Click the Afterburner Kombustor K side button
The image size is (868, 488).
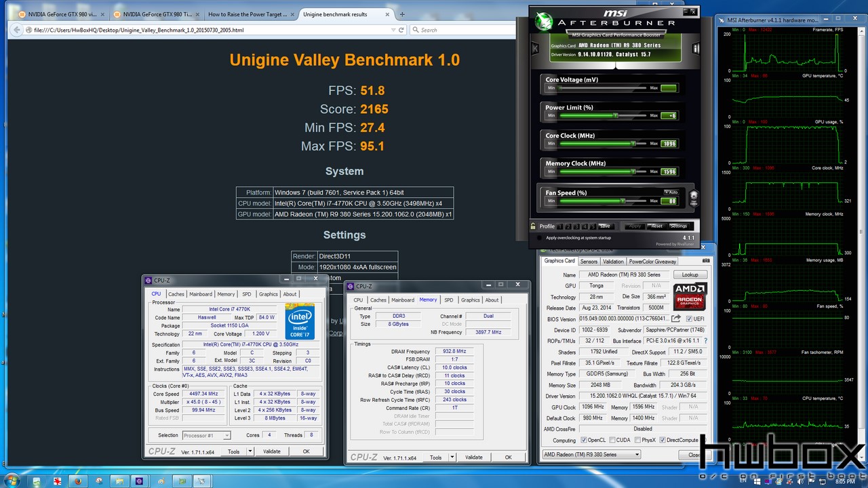[x=535, y=48]
